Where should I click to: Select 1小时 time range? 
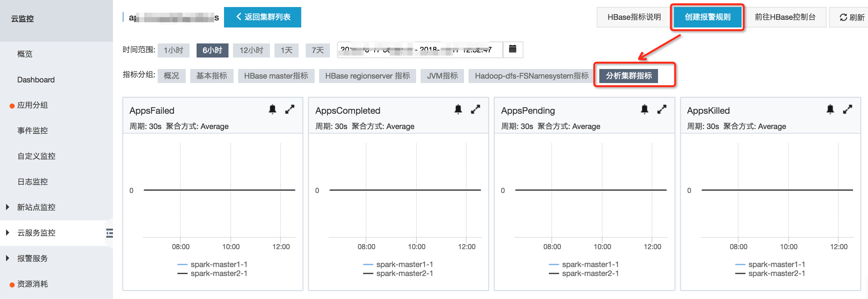[174, 50]
